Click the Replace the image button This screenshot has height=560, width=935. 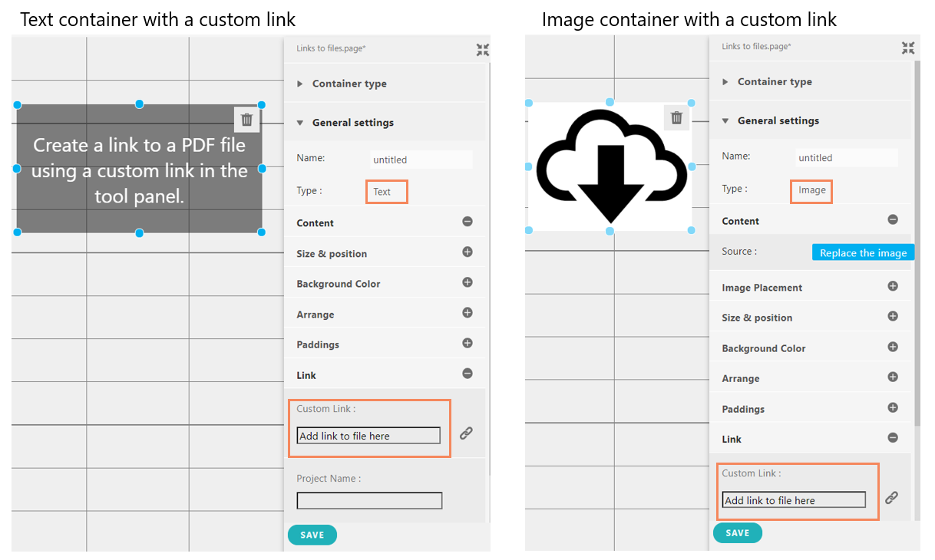pos(863,252)
